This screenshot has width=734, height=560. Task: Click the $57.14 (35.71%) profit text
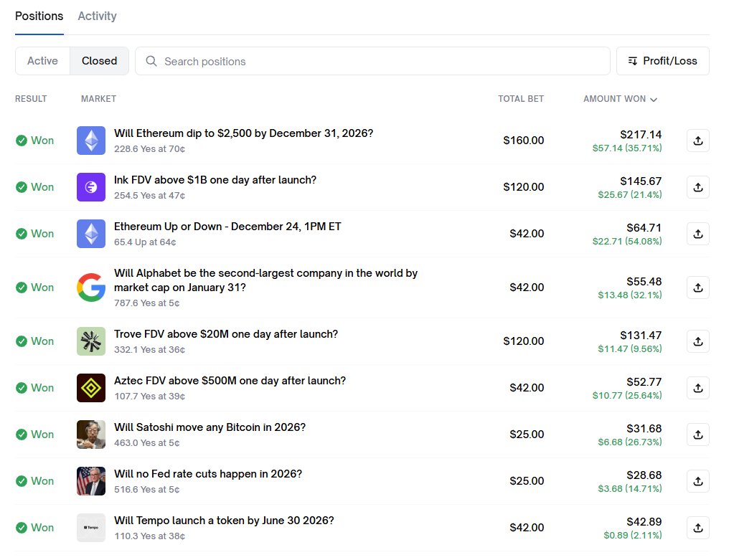627,148
